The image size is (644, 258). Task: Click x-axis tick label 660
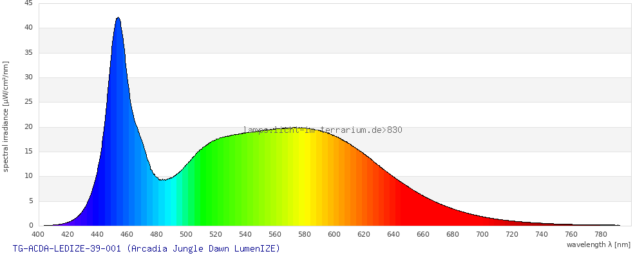click(x=423, y=235)
